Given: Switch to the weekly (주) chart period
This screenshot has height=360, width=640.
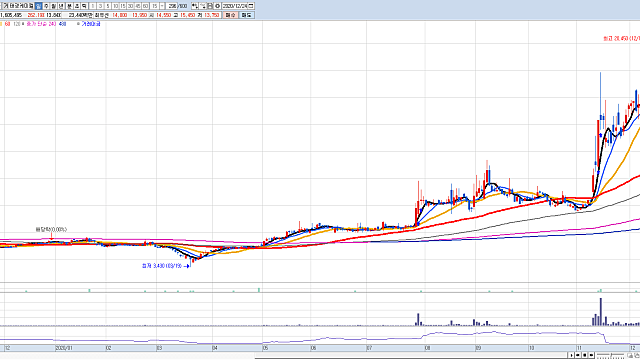Looking at the screenshot, I should (x=46, y=6).
